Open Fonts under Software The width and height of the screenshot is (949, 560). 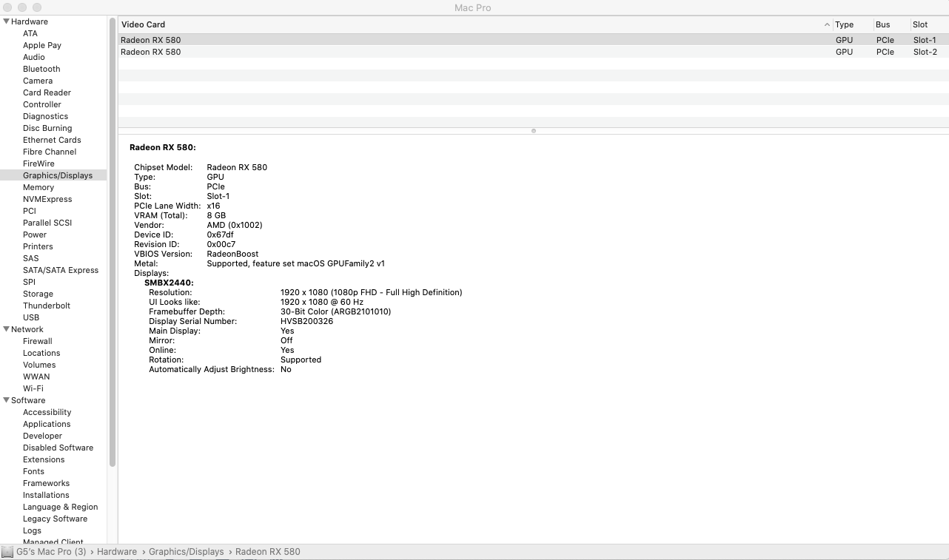point(33,471)
